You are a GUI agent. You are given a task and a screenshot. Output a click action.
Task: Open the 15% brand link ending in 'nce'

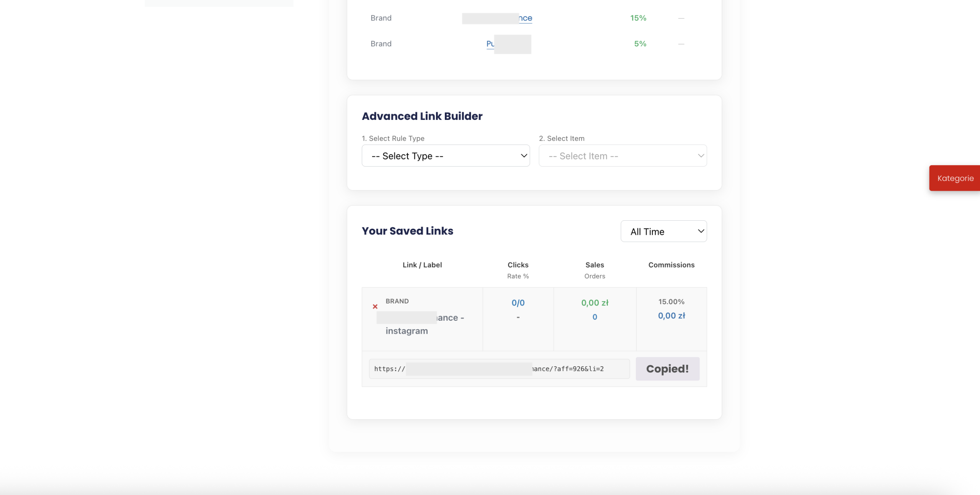(x=497, y=18)
